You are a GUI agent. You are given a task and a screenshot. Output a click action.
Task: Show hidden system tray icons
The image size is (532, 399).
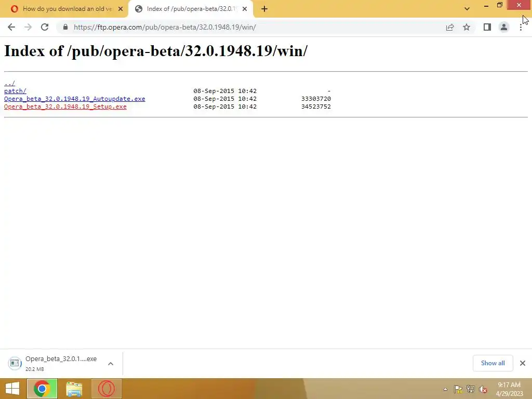[445, 389]
